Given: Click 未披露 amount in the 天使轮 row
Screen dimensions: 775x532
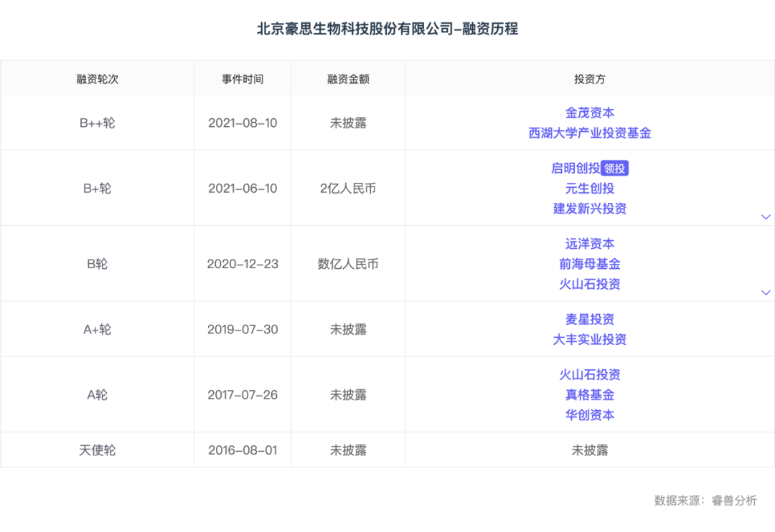Looking at the screenshot, I should point(348,450).
